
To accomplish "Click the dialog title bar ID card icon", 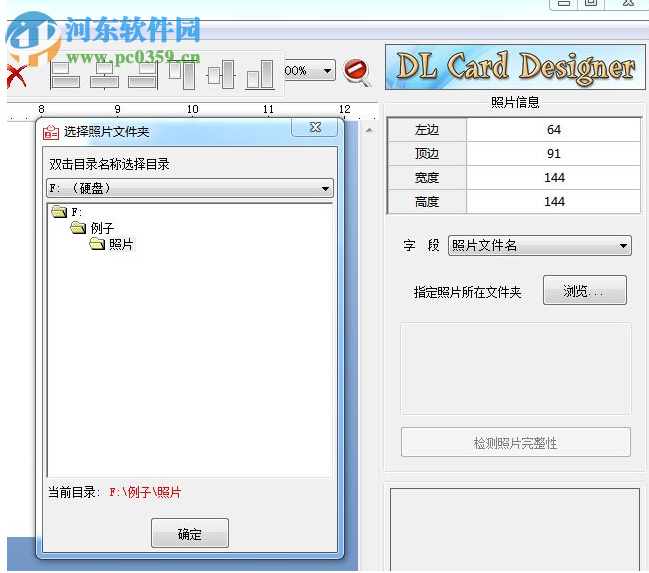I will [x=51, y=132].
